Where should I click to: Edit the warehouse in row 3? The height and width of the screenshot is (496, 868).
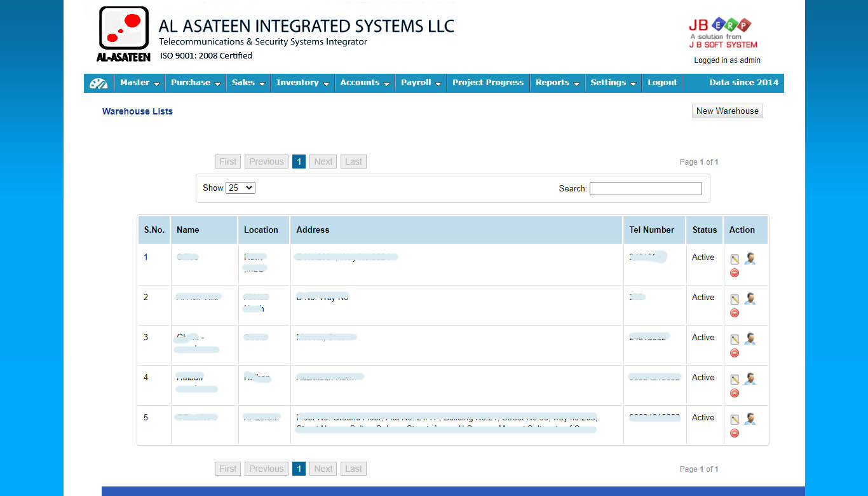pos(735,340)
